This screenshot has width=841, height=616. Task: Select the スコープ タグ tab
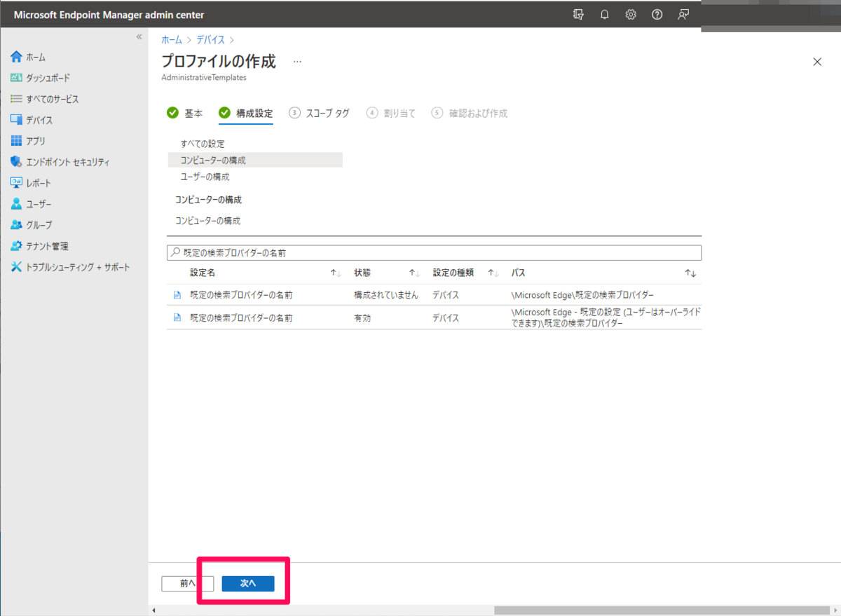(x=327, y=112)
